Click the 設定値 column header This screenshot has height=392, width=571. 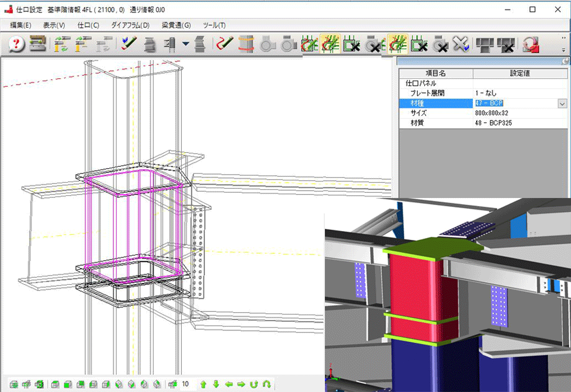520,73
